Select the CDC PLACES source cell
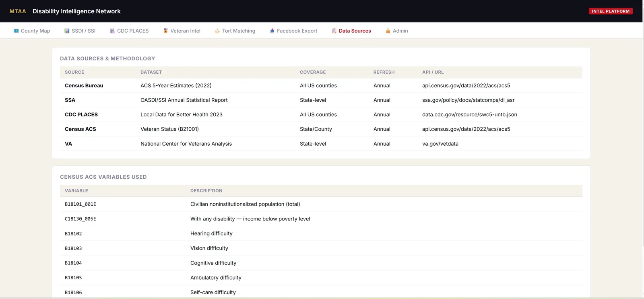Screen dimensions: 644x299 tap(81, 115)
